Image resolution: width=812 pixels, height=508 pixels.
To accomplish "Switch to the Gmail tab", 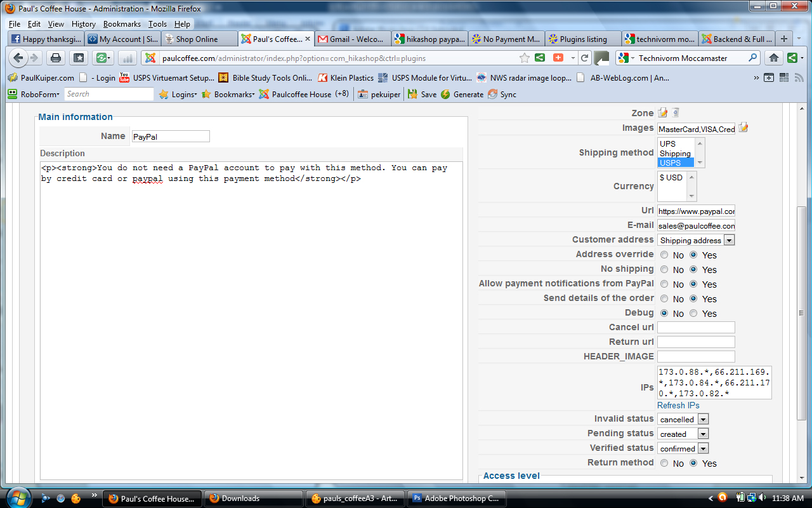I will (x=352, y=39).
